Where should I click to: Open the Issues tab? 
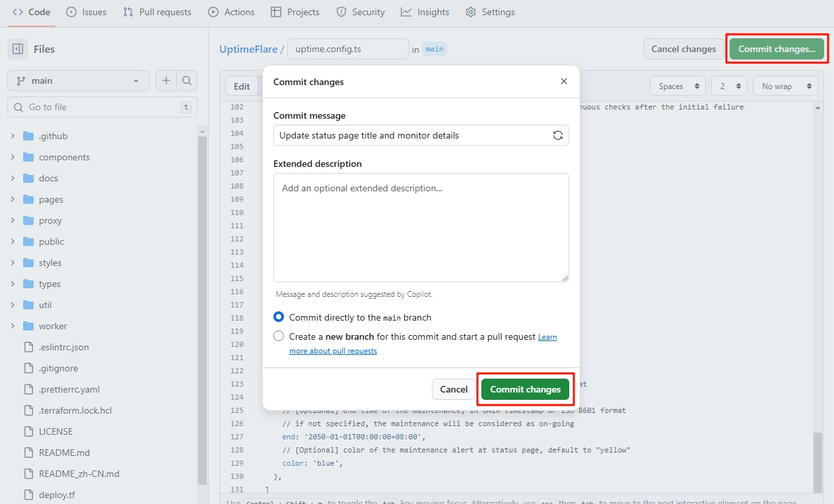pos(87,12)
